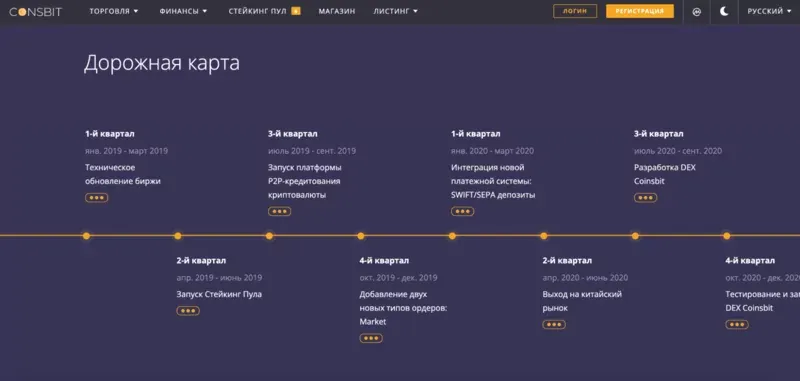Go to Магазин page

point(337,11)
